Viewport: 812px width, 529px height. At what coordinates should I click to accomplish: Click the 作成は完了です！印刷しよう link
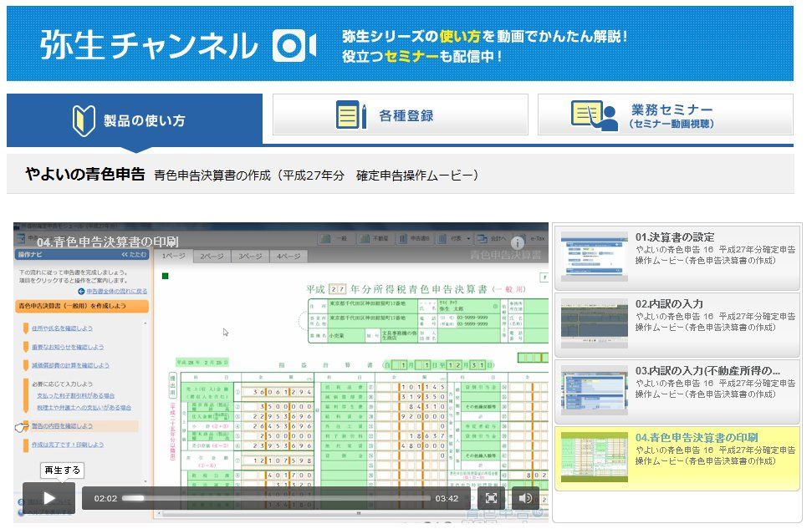(x=68, y=445)
